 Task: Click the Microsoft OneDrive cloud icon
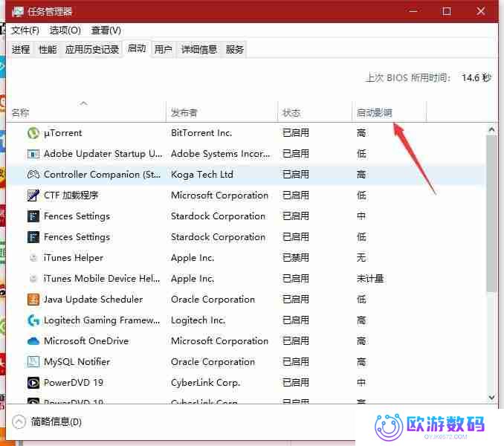33,341
